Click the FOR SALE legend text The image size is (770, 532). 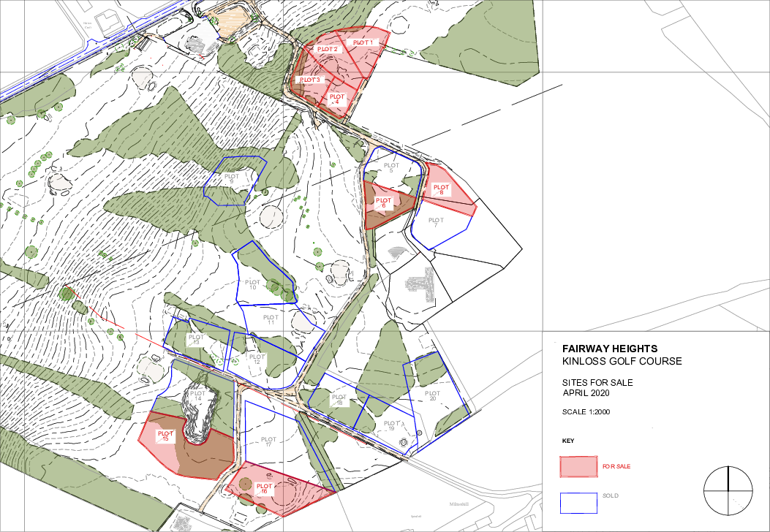(x=616, y=466)
